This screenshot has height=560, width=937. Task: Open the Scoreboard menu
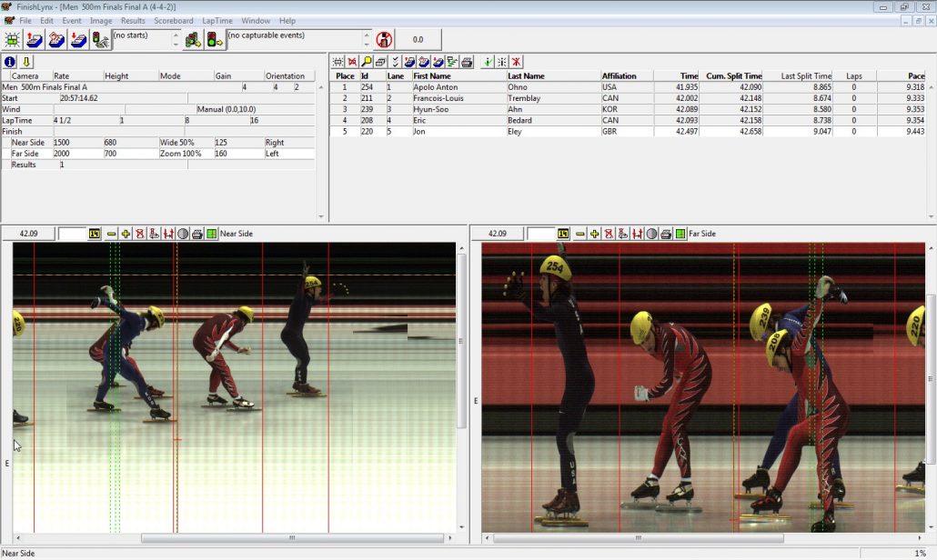pos(173,20)
